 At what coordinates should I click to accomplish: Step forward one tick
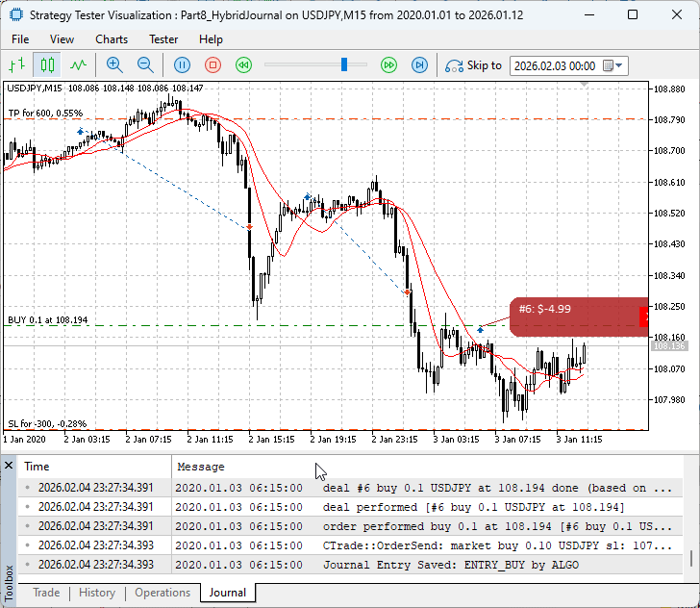[419, 65]
